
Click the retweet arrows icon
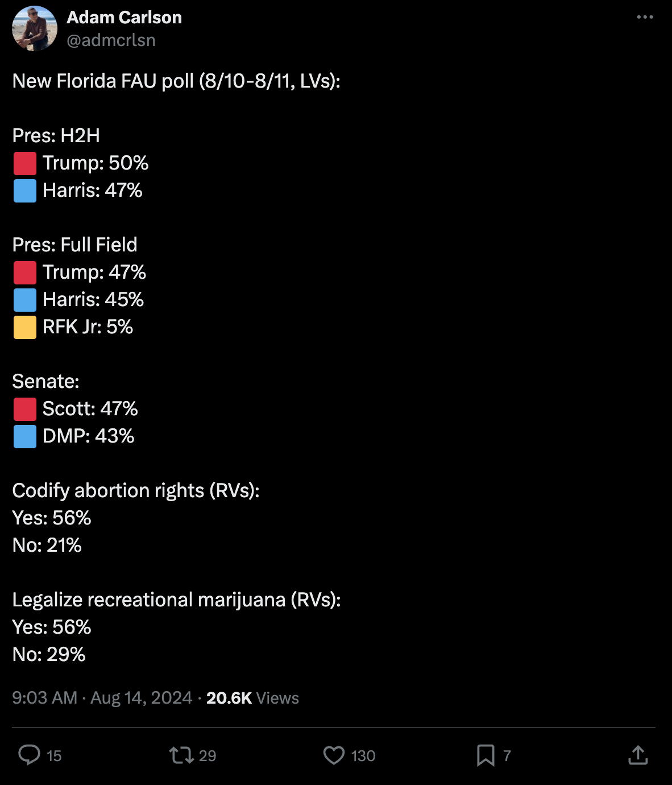tap(183, 755)
